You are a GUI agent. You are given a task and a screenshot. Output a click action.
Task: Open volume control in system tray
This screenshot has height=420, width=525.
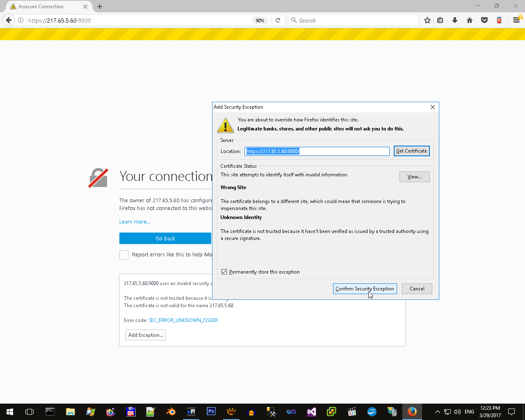(457, 412)
